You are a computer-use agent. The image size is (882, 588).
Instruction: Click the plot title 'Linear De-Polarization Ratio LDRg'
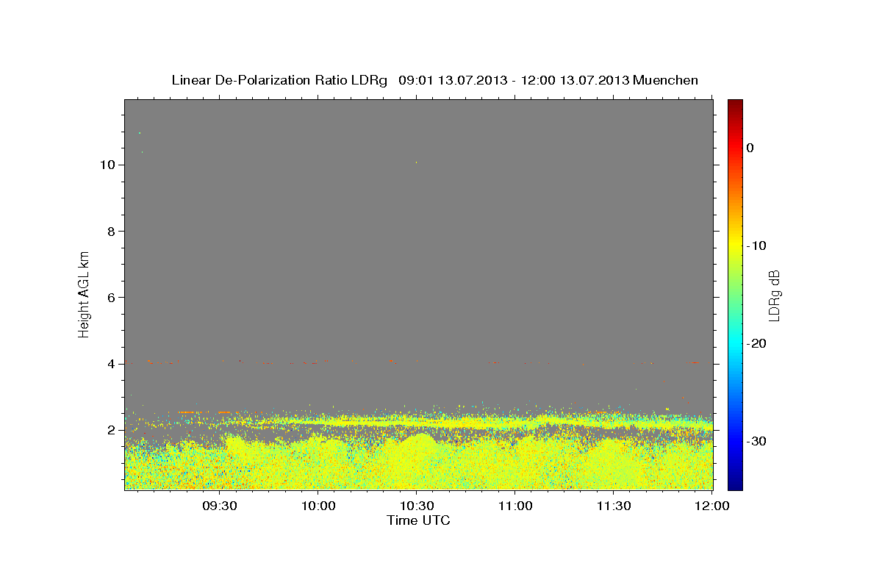point(279,80)
